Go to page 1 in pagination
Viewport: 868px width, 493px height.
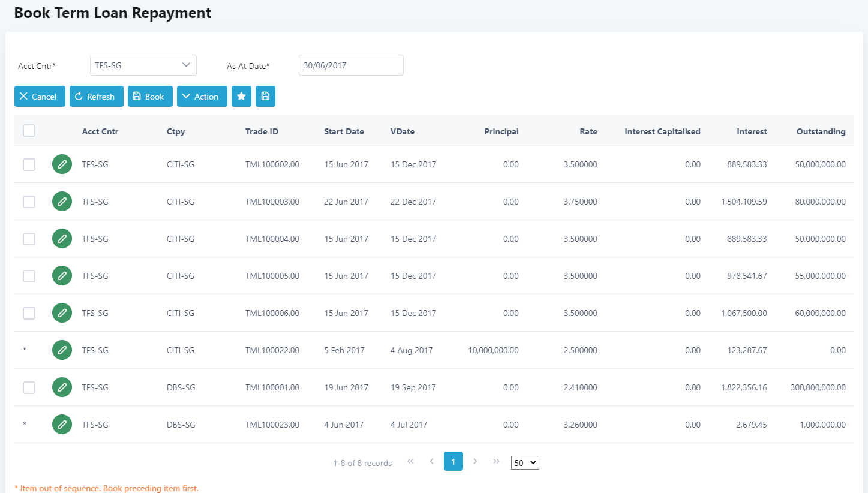(453, 462)
